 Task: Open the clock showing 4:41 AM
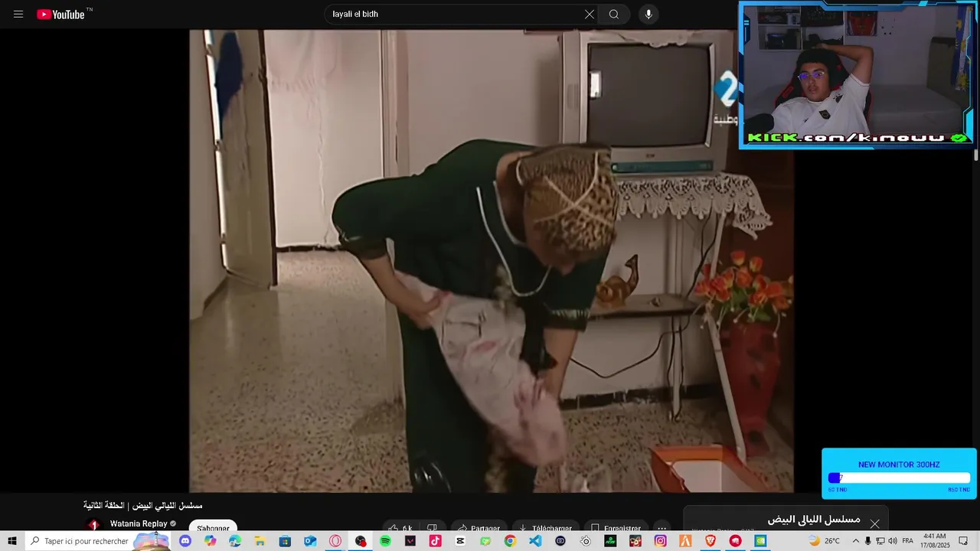pyautogui.click(x=936, y=541)
